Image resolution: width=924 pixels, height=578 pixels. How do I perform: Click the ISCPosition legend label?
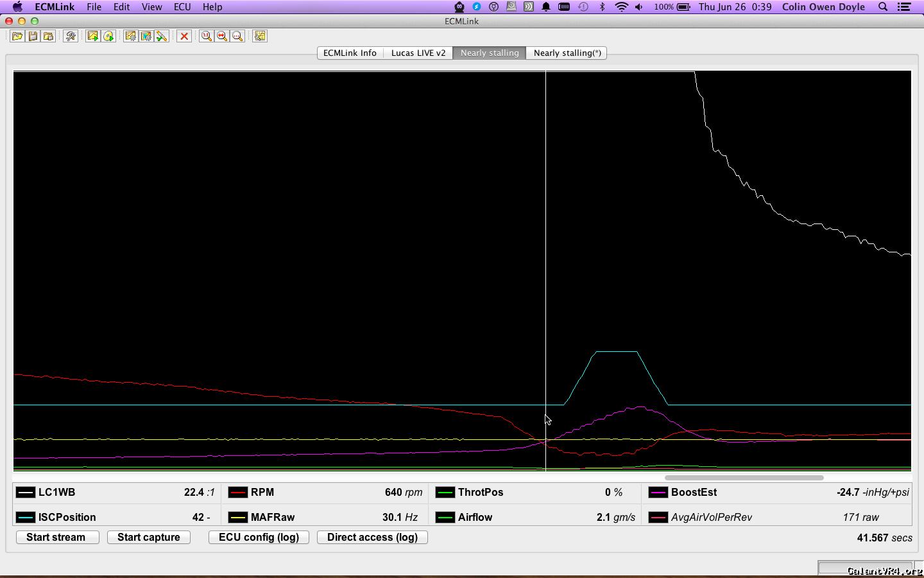click(67, 517)
